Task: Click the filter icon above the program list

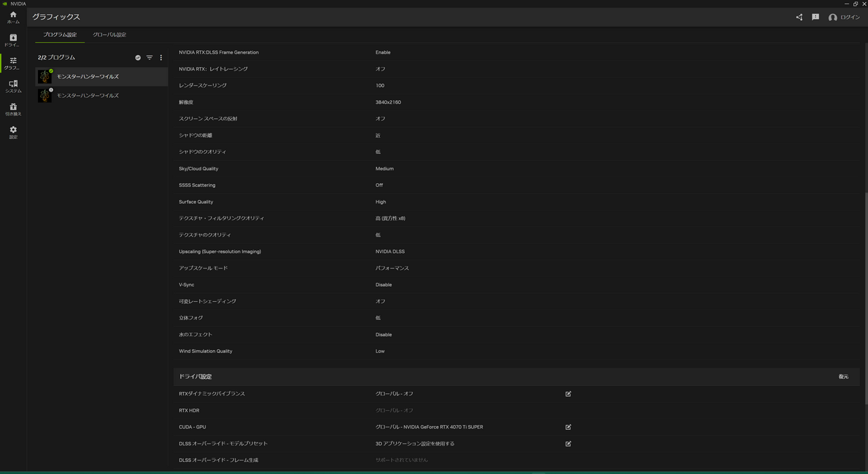Action: [x=149, y=58]
